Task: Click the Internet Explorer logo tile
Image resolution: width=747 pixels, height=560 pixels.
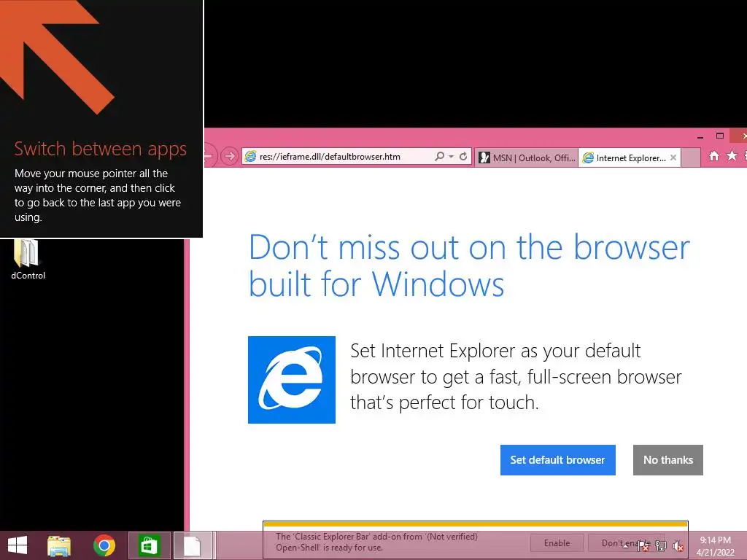Action: (292, 379)
